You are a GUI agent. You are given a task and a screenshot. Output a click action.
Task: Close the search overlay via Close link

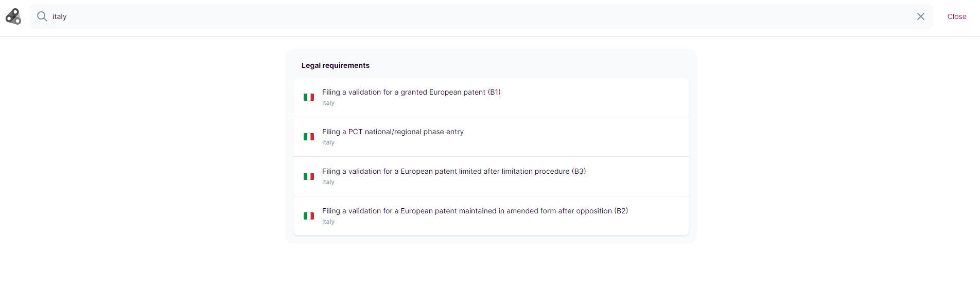956,16
